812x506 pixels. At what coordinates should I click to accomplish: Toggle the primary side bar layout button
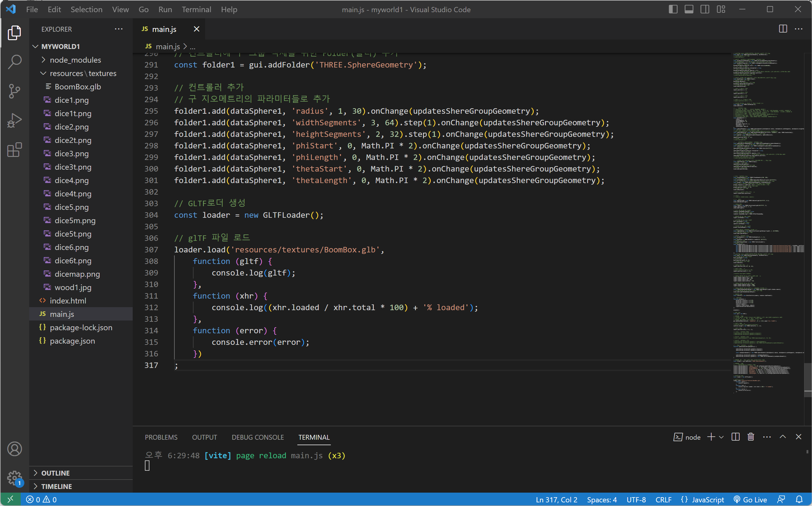pyautogui.click(x=673, y=9)
